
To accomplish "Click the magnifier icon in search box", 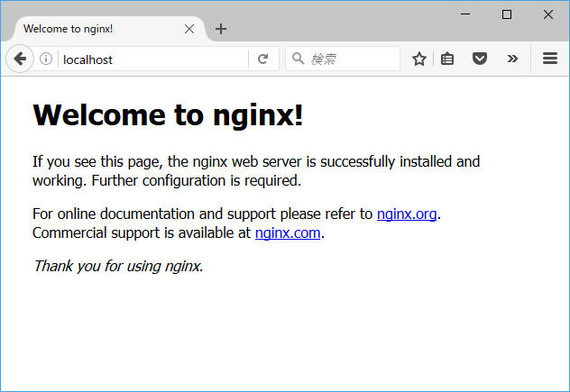I will [x=299, y=59].
